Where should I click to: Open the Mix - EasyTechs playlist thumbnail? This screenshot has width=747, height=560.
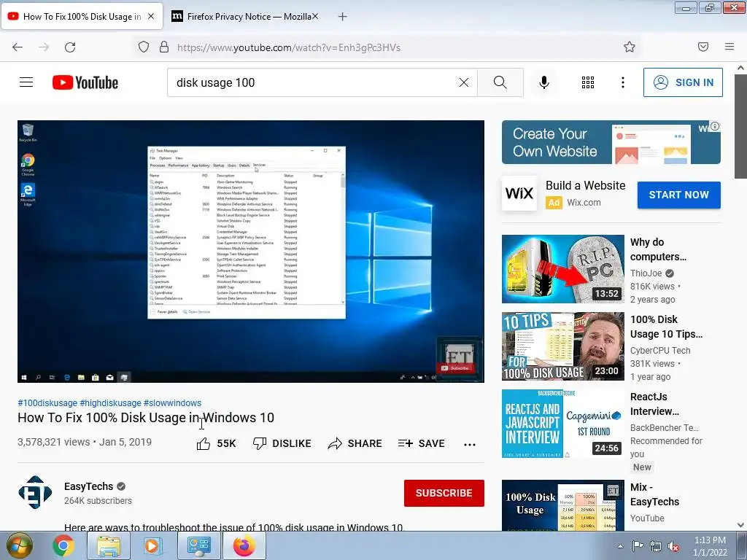coord(562,505)
